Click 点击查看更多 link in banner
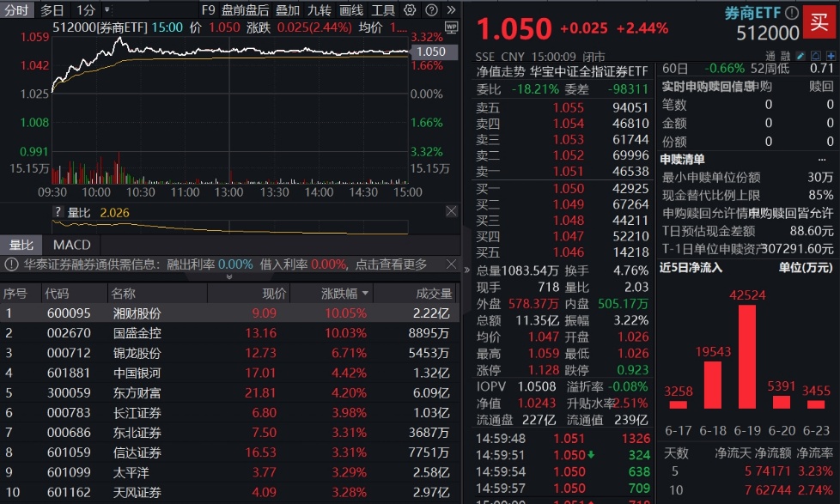 pos(391,264)
